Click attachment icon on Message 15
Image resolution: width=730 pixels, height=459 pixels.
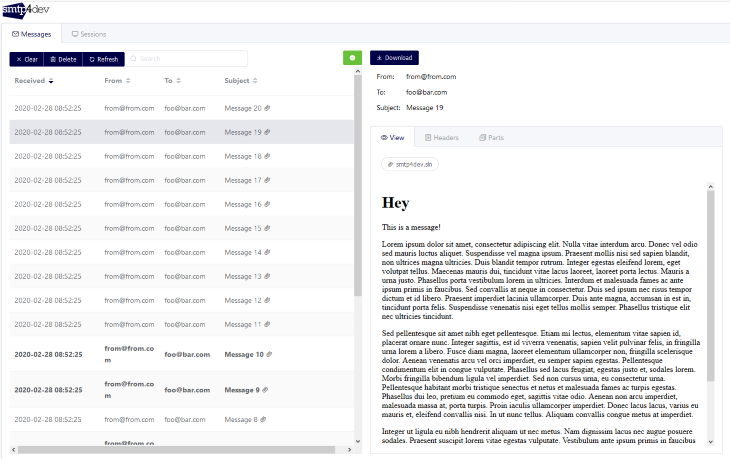tap(267, 228)
